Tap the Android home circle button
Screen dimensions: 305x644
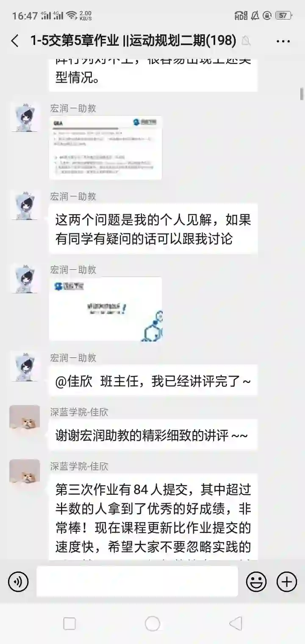[x=152, y=624]
